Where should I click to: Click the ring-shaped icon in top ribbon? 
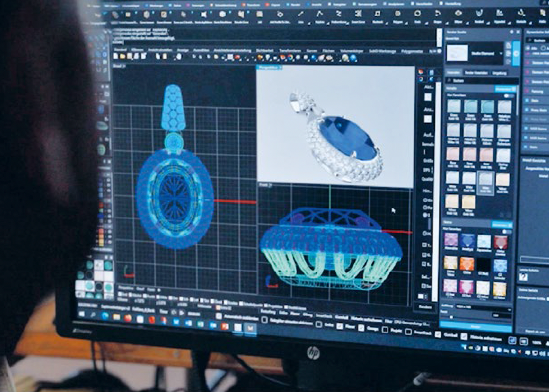pyautogui.click(x=417, y=13)
